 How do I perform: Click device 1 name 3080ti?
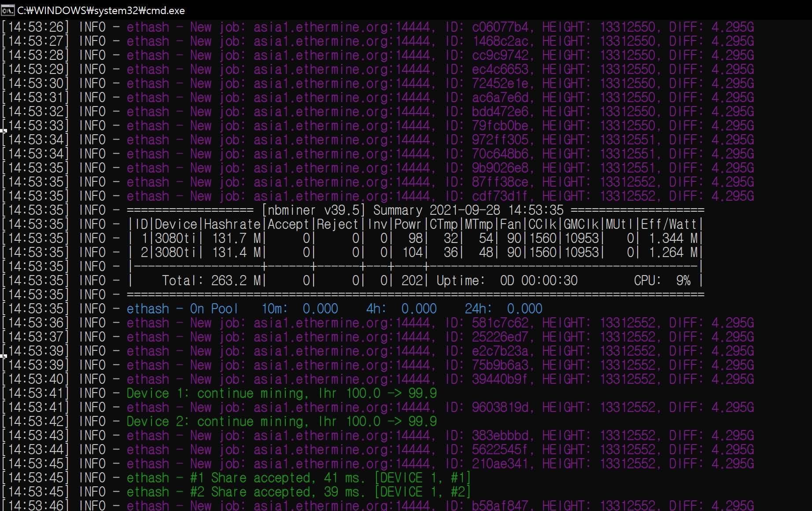pyautogui.click(x=176, y=239)
